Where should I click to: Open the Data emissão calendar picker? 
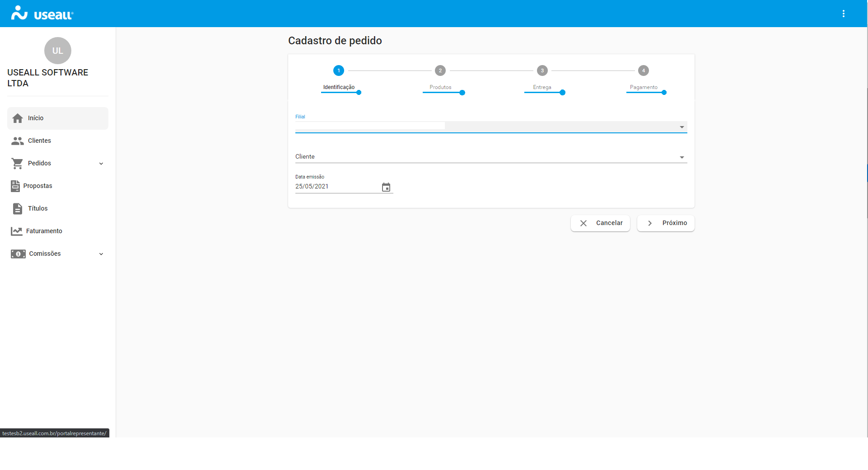(386, 187)
